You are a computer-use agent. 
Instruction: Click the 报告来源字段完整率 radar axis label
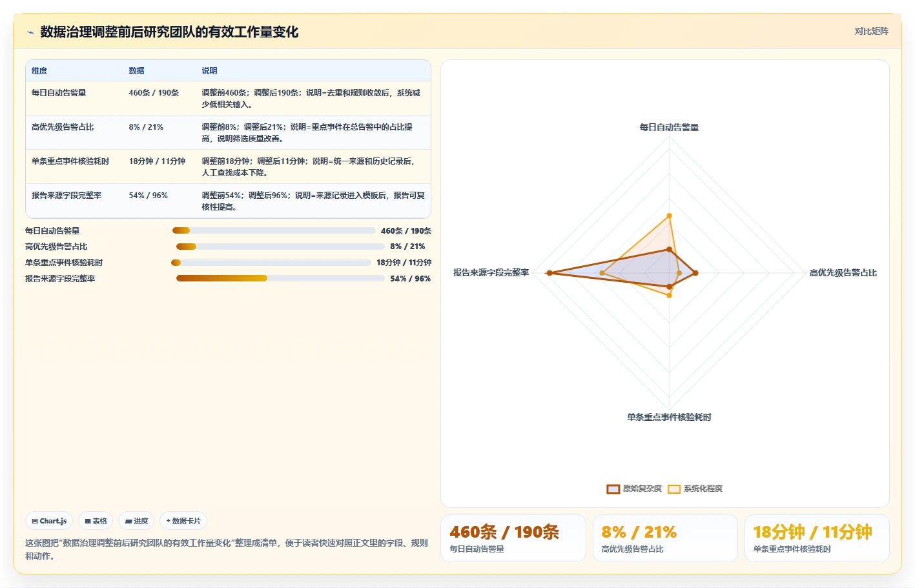[491, 273]
